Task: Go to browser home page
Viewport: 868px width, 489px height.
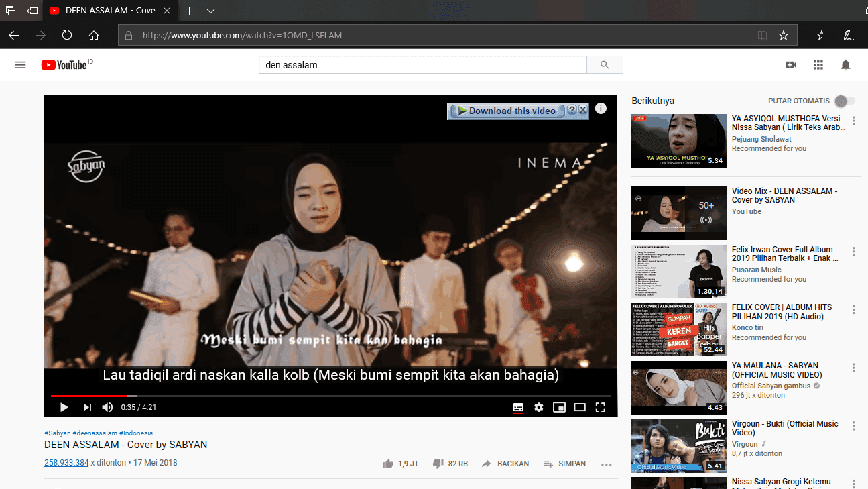Action: coord(94,35)
